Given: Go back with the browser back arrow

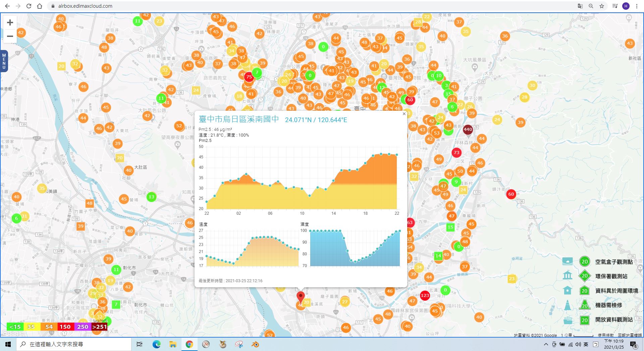Looking at the screenshot, I should [7, 6].
